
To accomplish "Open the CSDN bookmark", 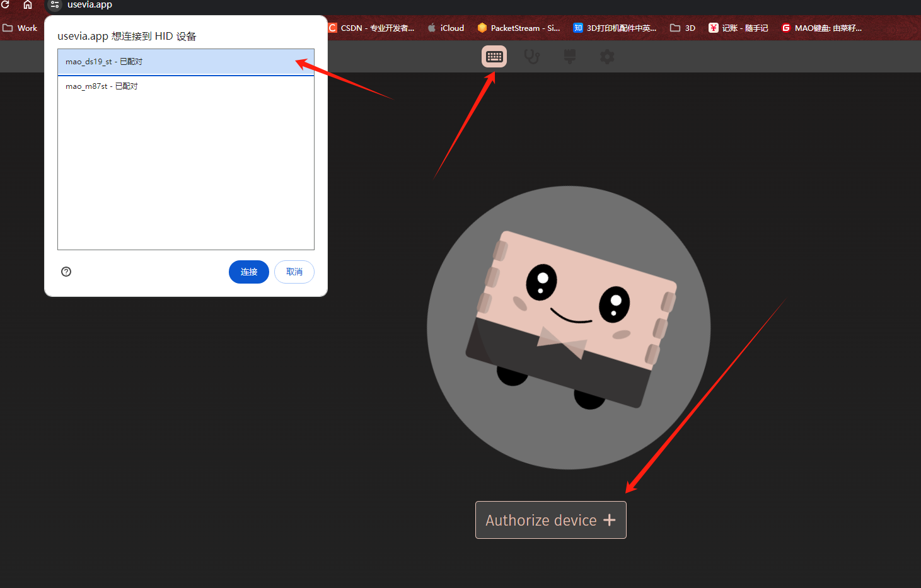I will click(x=371, y=28).
